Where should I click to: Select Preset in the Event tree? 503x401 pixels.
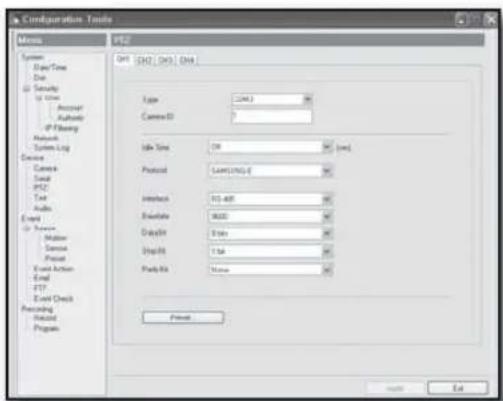[x=55, y=258]
